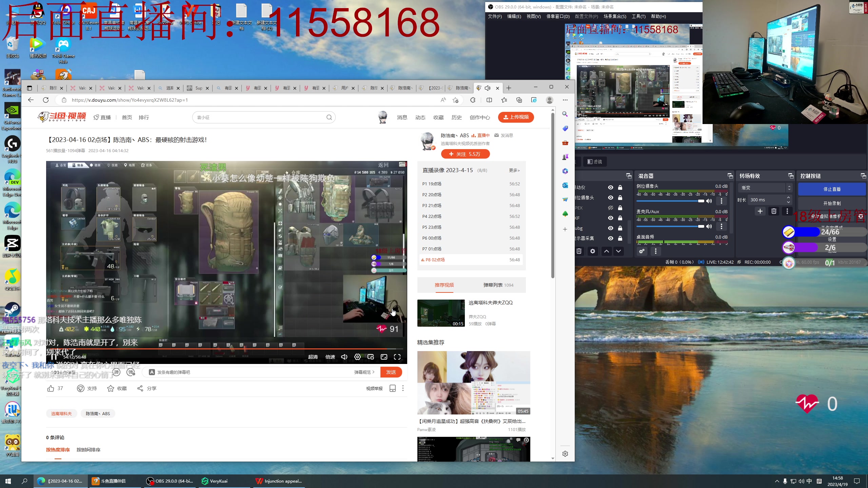
Task: Share the video via 分享
Action: coord(146,388)
